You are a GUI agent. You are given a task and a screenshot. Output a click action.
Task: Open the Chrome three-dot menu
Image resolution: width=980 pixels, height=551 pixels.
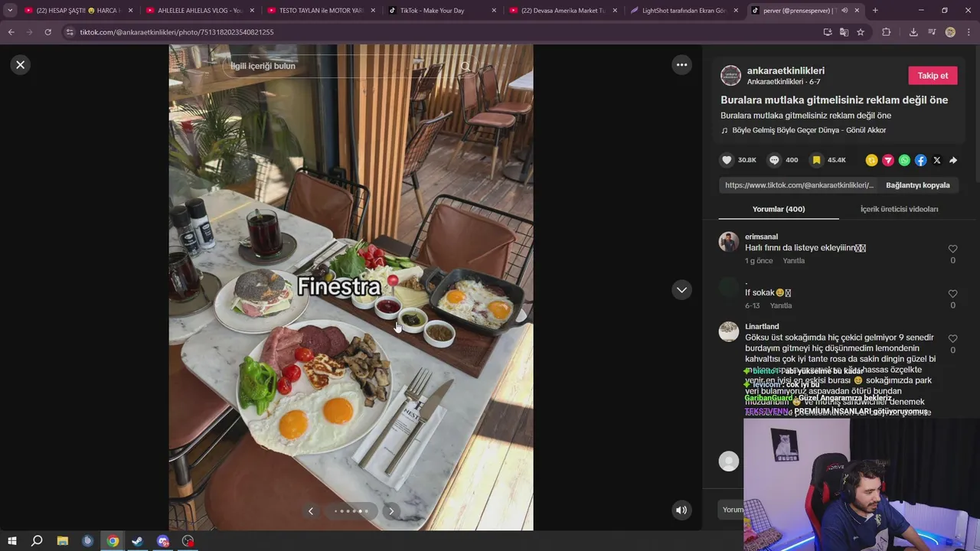[969, 32]
